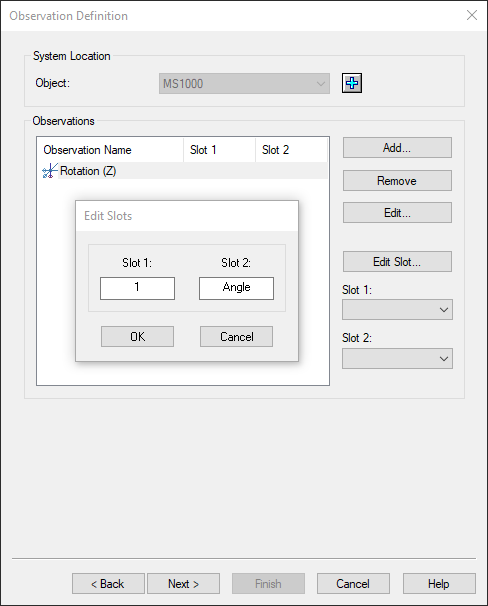This screenshot has width=488, height=606.
Task: Click the Add... button
Action: tap(397, 148)
